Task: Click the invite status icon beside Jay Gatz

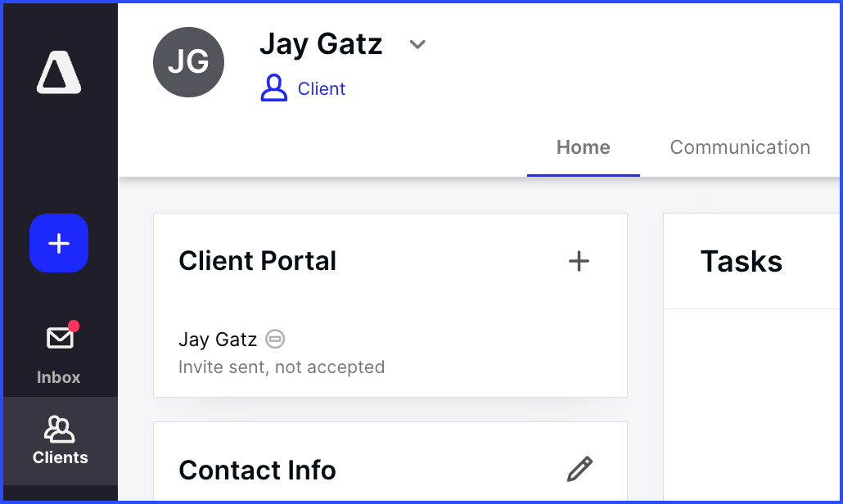Action: click(x=275, y=339)
